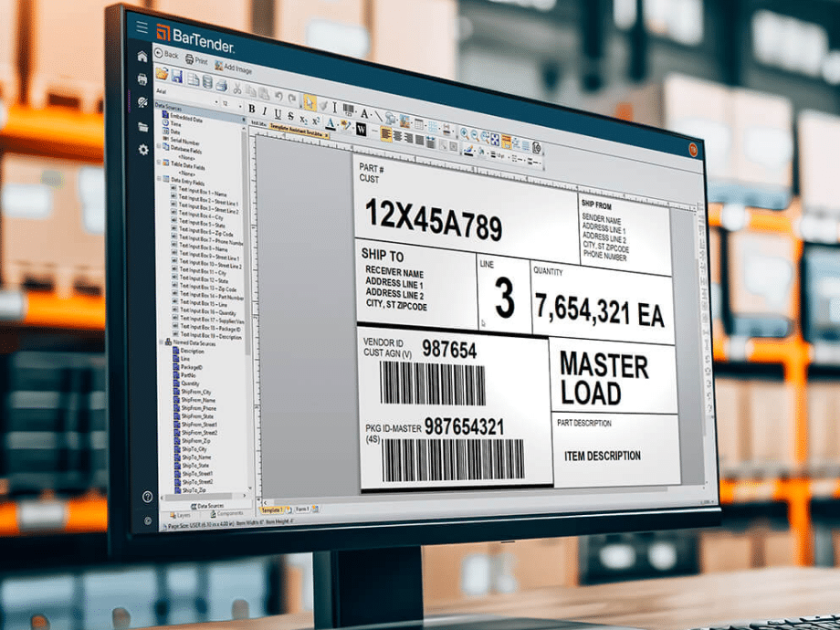Toggle Underline formatting

pos(278,113)
